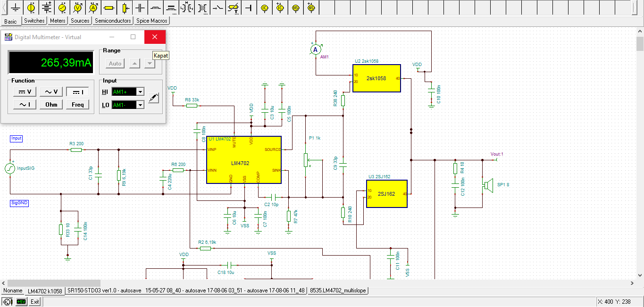Select the Ground component tool
The height and width of the screenshot is (307, 644).
click(16, 8)
